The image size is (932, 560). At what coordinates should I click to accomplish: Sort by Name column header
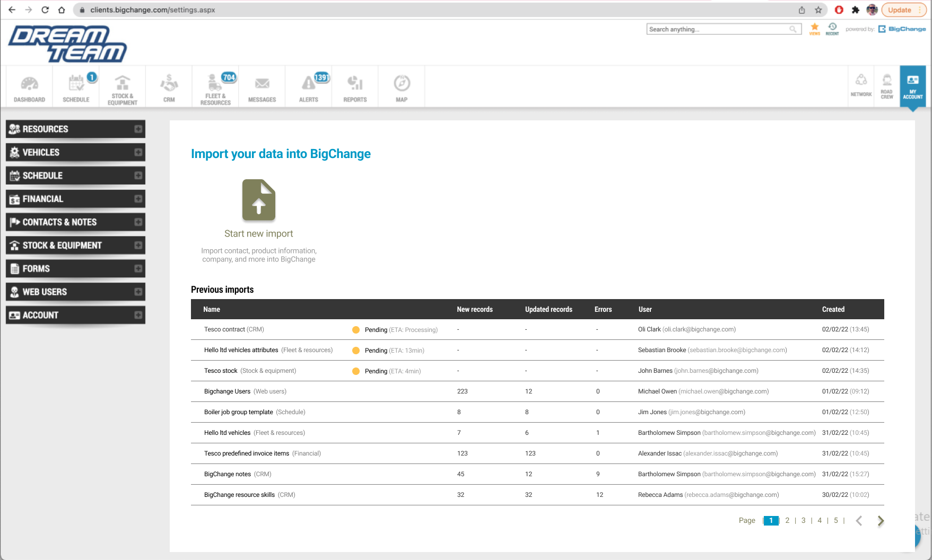pos(212,309)
